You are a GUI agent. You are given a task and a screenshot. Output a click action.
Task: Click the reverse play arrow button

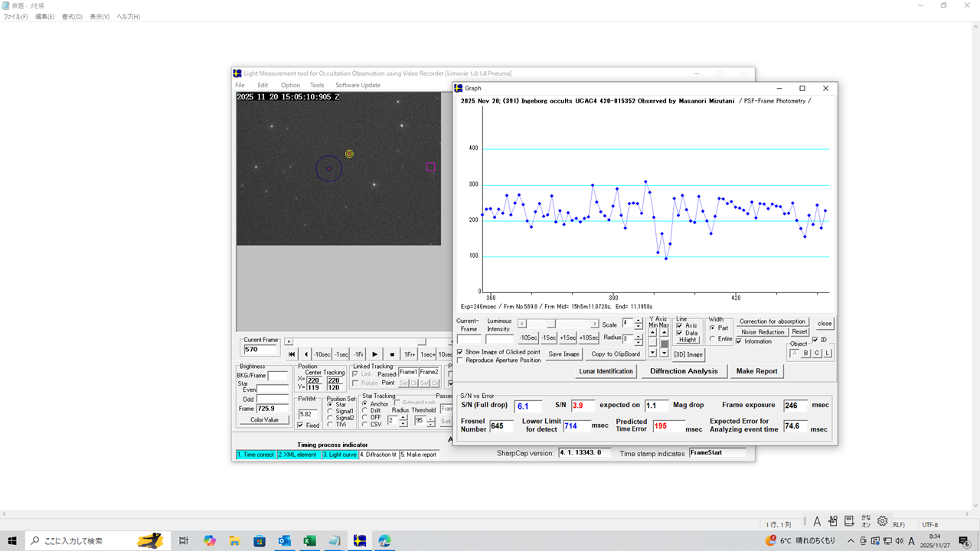[x=306, y=354]
